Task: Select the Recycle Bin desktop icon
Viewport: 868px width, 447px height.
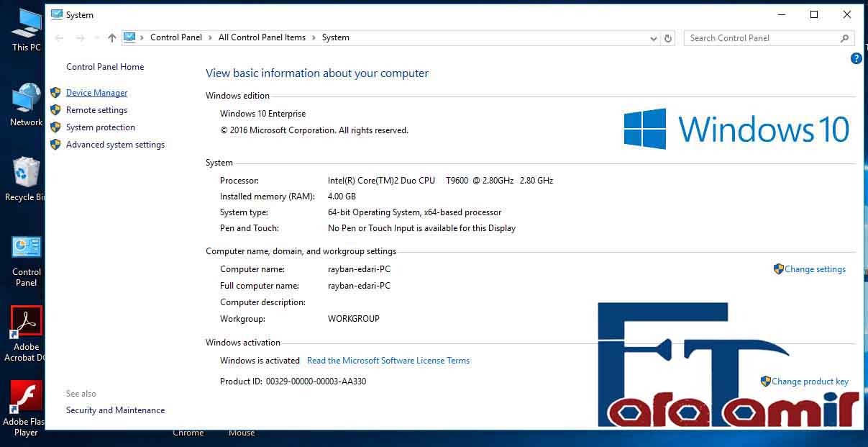Action: pyautogui.click(x=24, y=179)
